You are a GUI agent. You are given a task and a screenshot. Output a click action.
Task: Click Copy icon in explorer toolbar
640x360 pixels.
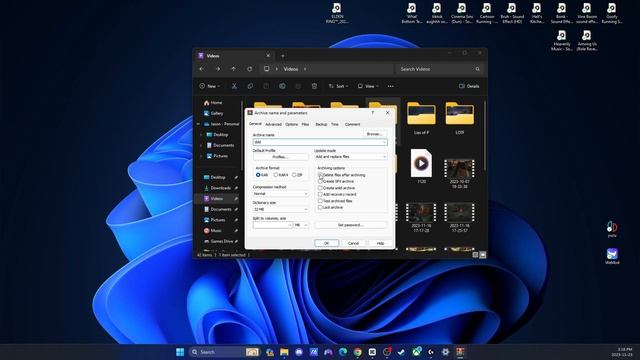tap(250, 86)
